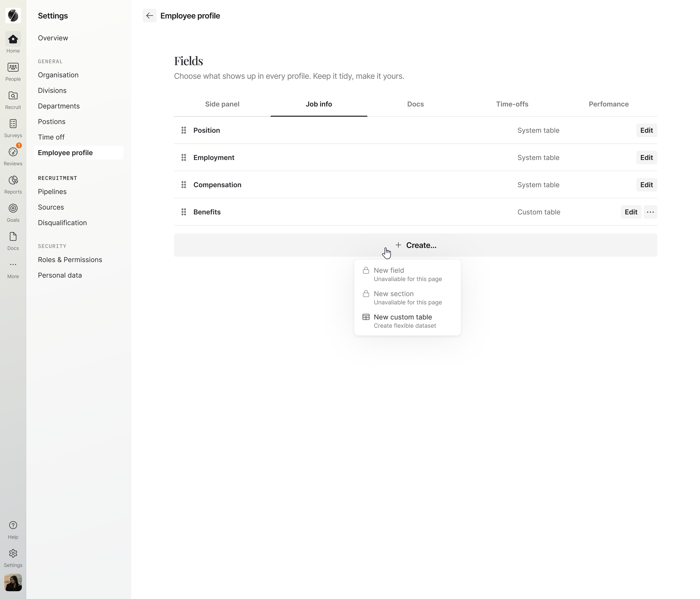
Task: Open the Create... dropdown bar
Action: point(416,245)
